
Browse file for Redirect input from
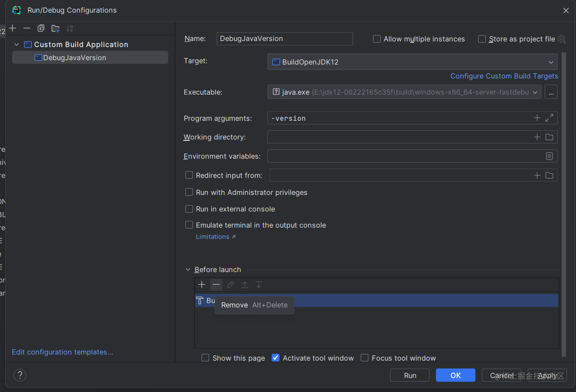click(x=549, y=175)
